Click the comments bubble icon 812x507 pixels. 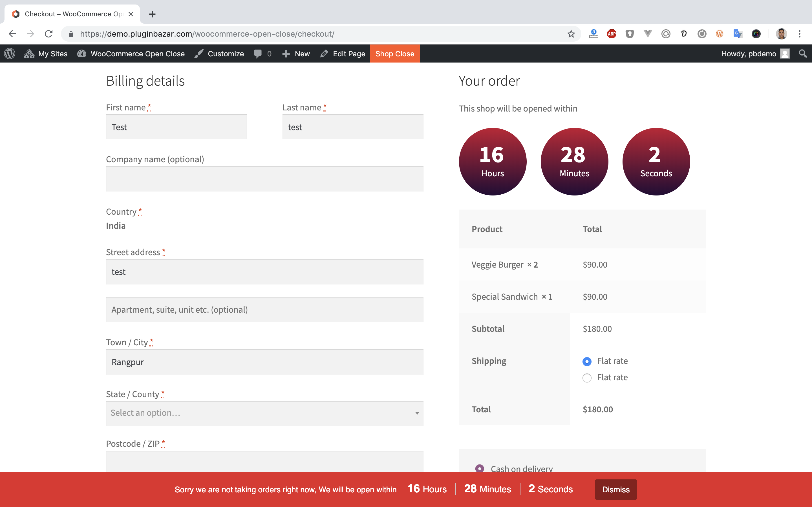click(258, 54)
